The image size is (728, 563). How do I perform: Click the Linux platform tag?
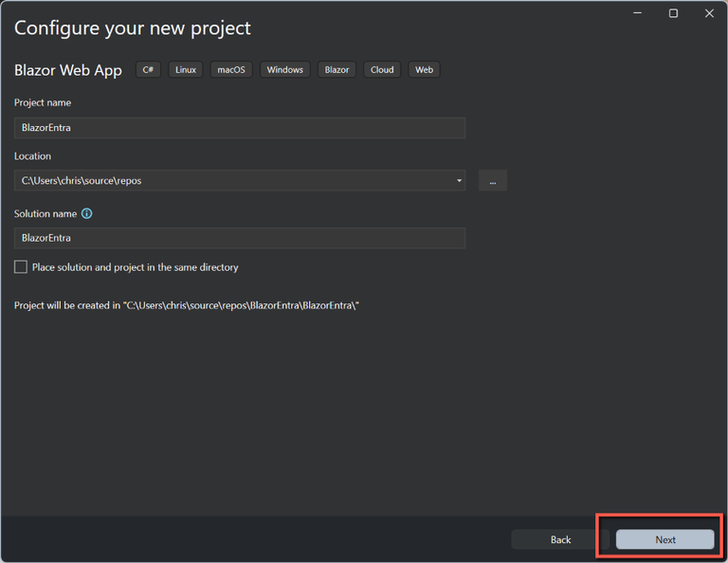pyautogui.click(x=186, y=70)
